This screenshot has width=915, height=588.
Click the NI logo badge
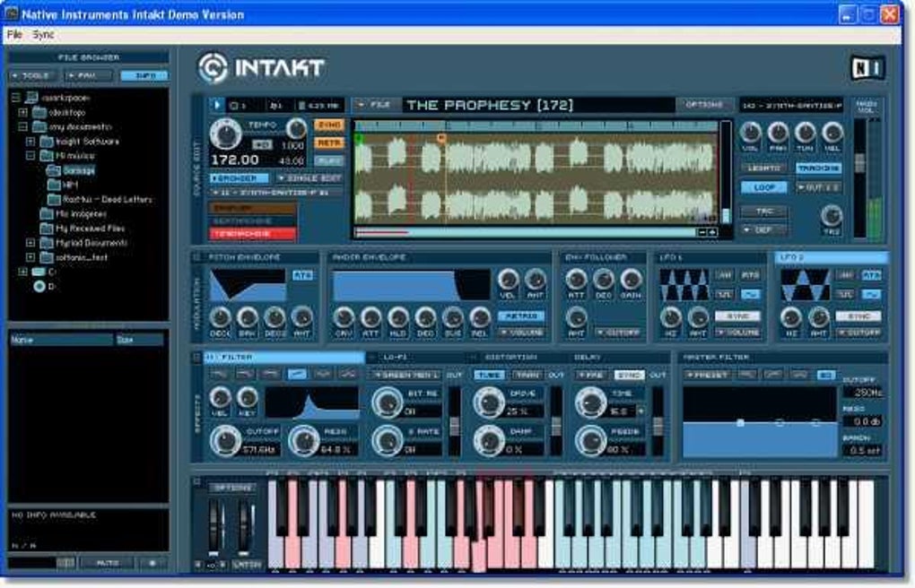point(868,69)
